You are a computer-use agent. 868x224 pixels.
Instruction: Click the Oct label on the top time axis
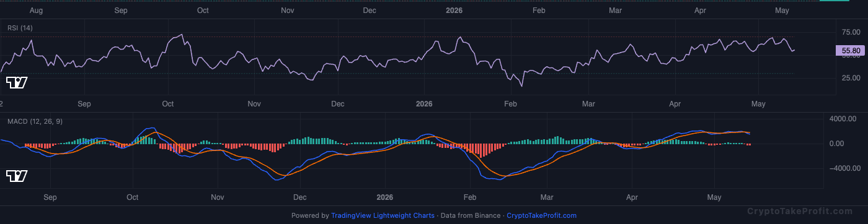pyautogui.click(x=203, y=11)
